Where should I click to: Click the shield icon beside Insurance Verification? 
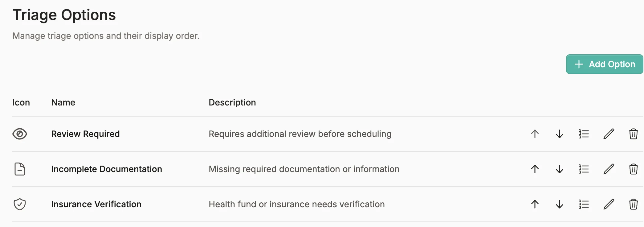[x=20, y=204]
